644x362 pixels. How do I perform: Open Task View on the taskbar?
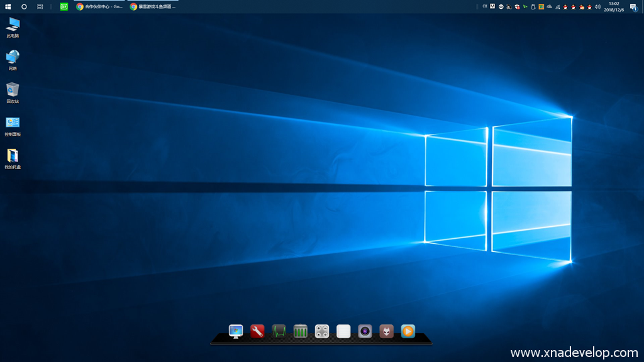[x=40, y=6]
